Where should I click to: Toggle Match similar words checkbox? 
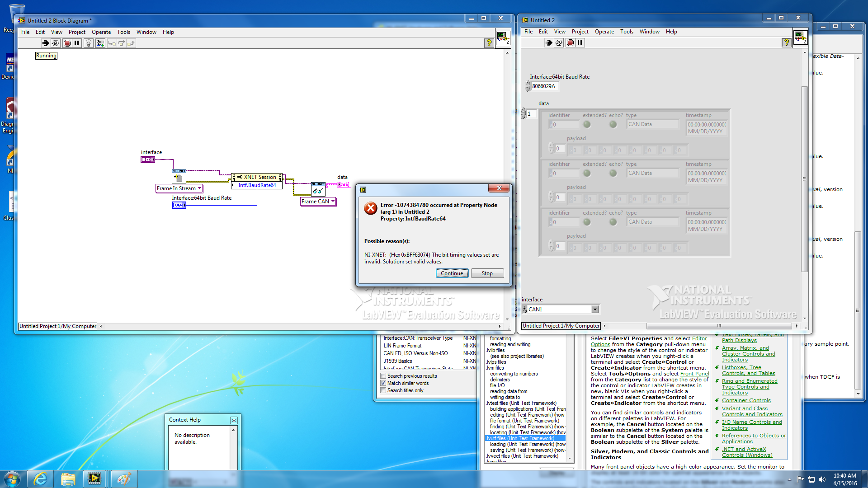click(x=383, y=383)
